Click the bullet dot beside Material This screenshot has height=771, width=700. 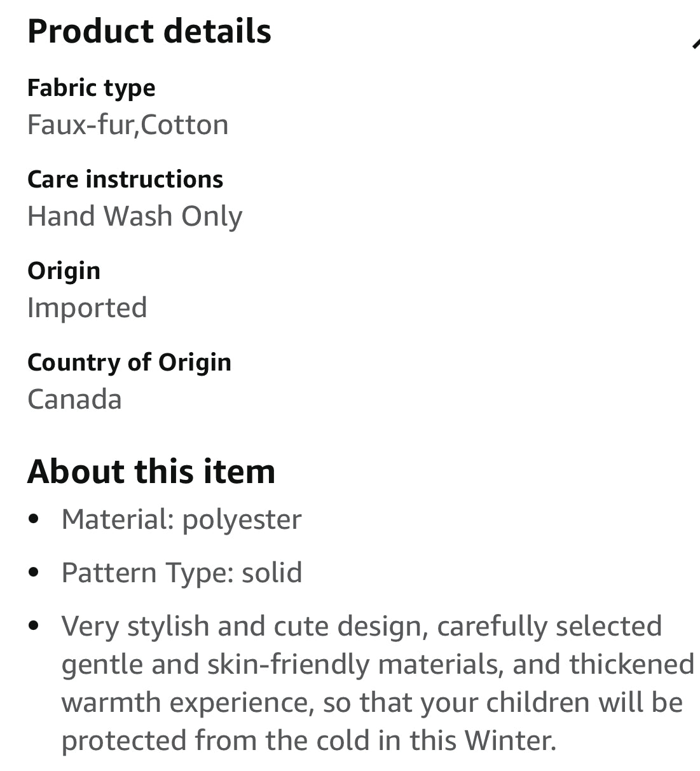pos(34,519)
